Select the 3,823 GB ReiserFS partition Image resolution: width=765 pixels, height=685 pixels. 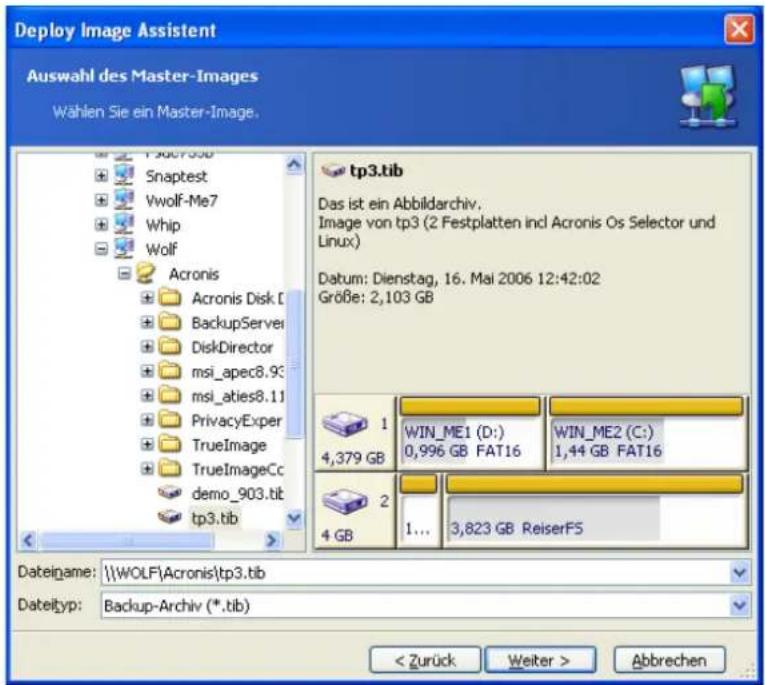pyautogui.click(x=595, y=511)
